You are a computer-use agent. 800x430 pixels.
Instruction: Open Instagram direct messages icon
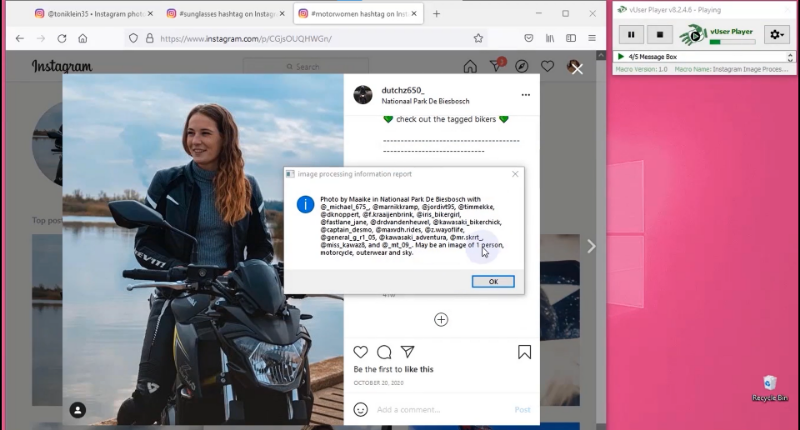(496, 66)
